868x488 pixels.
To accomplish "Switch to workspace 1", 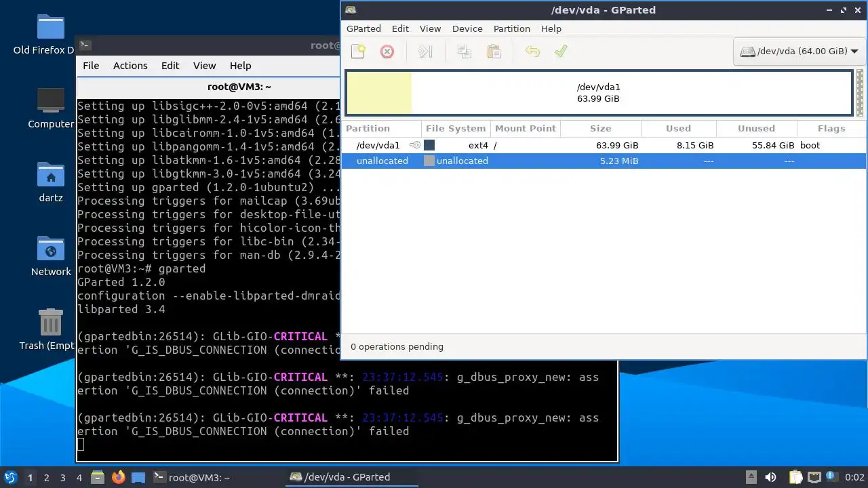I will click(30, 477).
